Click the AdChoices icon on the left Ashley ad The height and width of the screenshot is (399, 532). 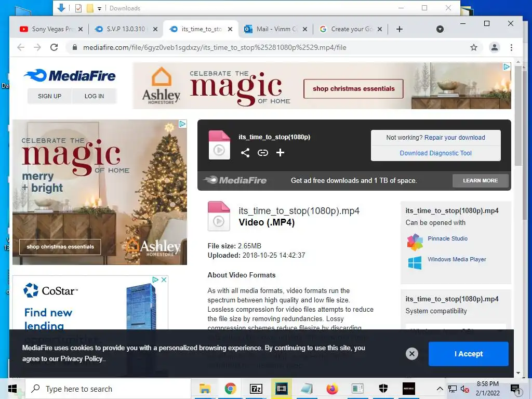coord(182,124)
